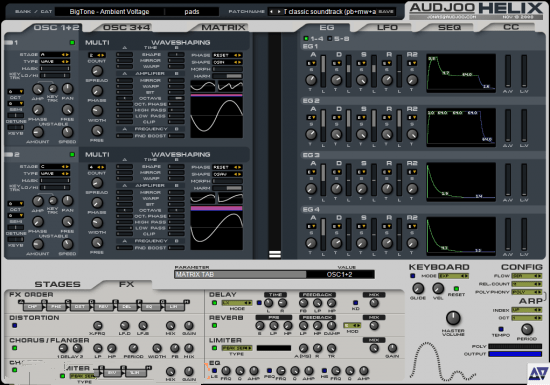550x385 pixels.
Task: Click the CHP block in FX order
Action: click(x=32, y=306)
